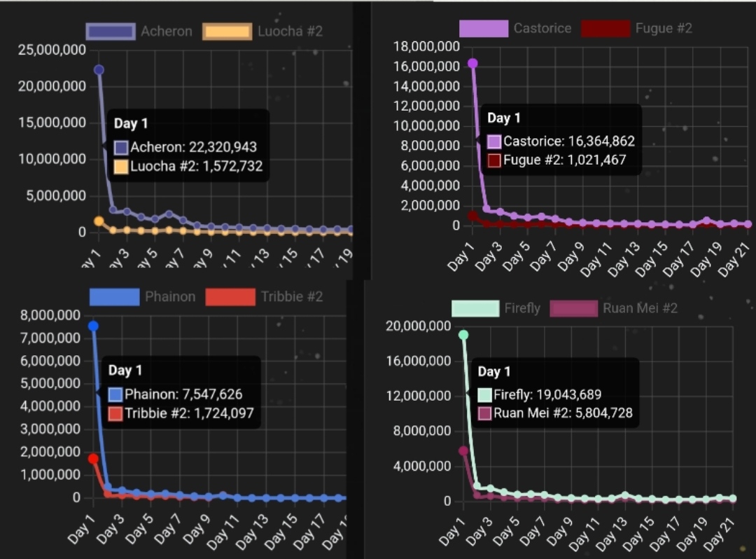Click the 'Day 1' heading in Acheron tooltip
Screen dimensions: 756x559
pyautogui.click(x=131, y=123)
